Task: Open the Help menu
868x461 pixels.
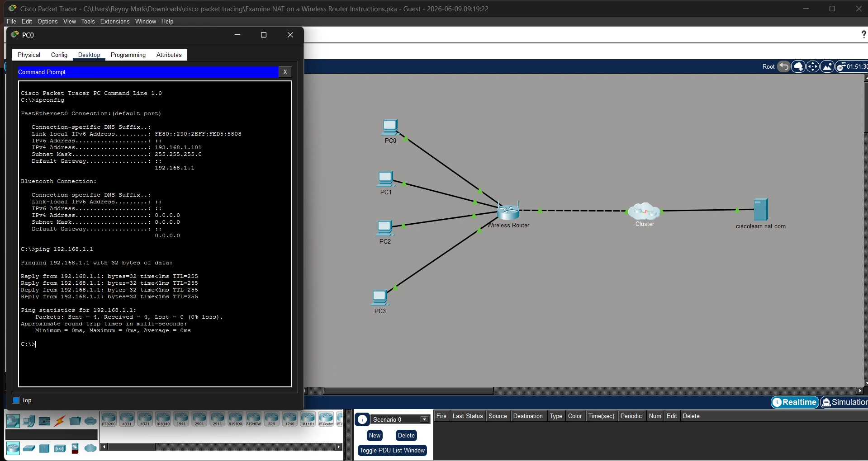Action: tap(167, 21)
